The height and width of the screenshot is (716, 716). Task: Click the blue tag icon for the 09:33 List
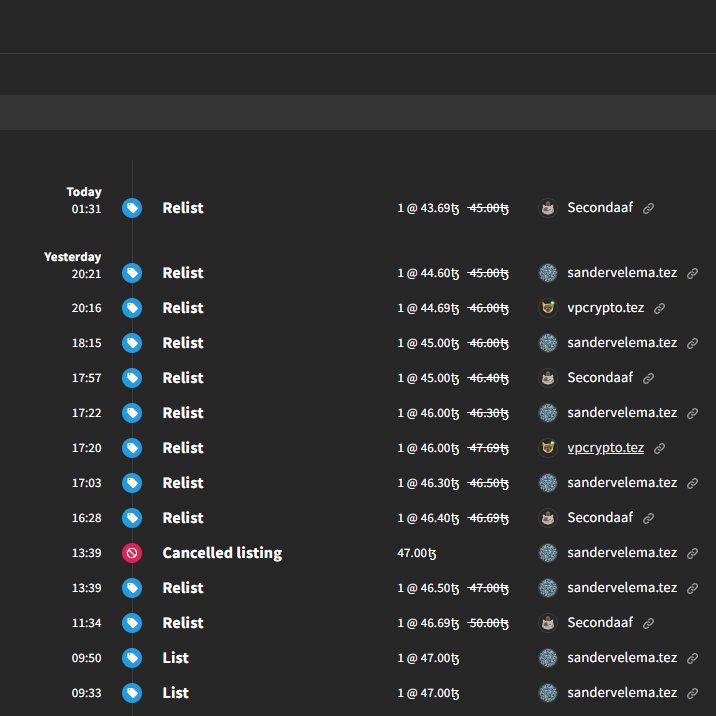pos(132,693)
